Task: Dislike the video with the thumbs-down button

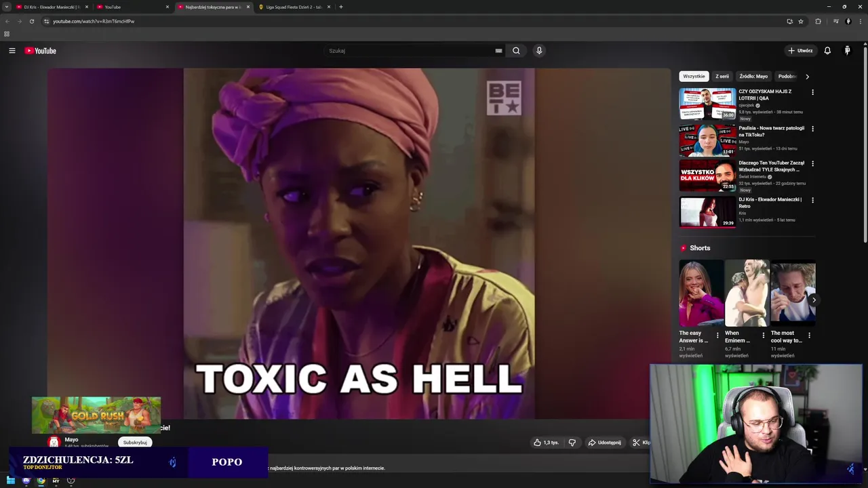Action: pyautogui.click(x=572, y=443)
